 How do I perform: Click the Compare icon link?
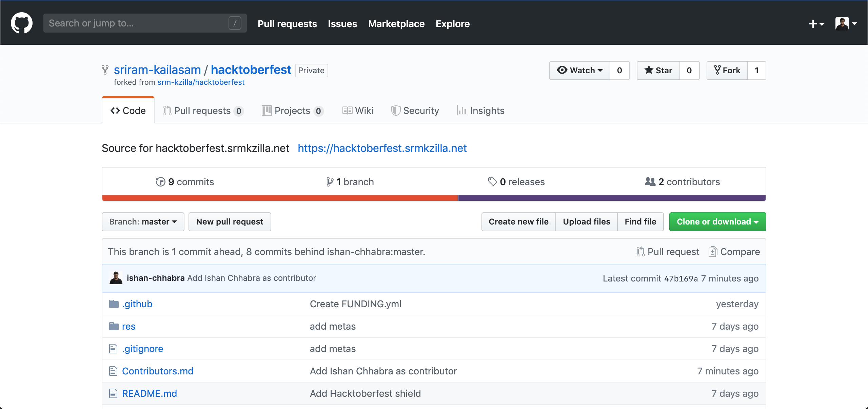(712, 252)
